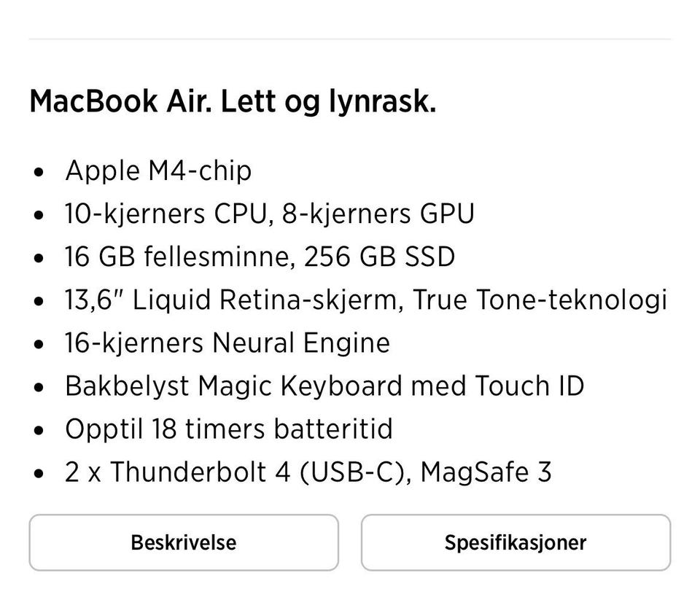Click the heading MacBook Air. Lett og lynrask.
700x597 pixels.
[233, 102]
